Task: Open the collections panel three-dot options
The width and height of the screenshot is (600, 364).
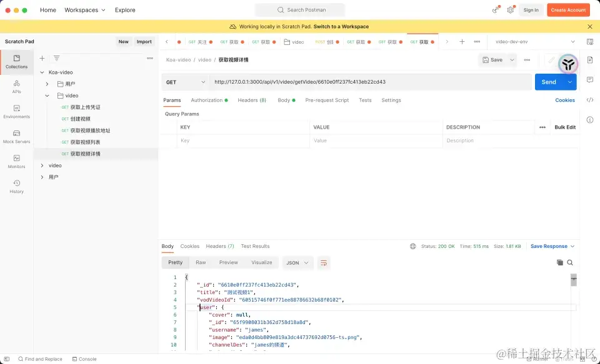Action: pos(150,58)
